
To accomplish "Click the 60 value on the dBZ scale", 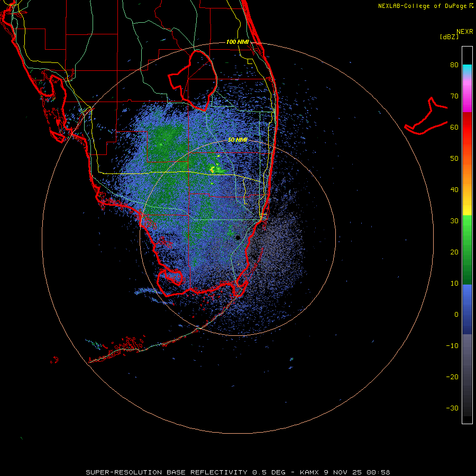I will point(454,127).
